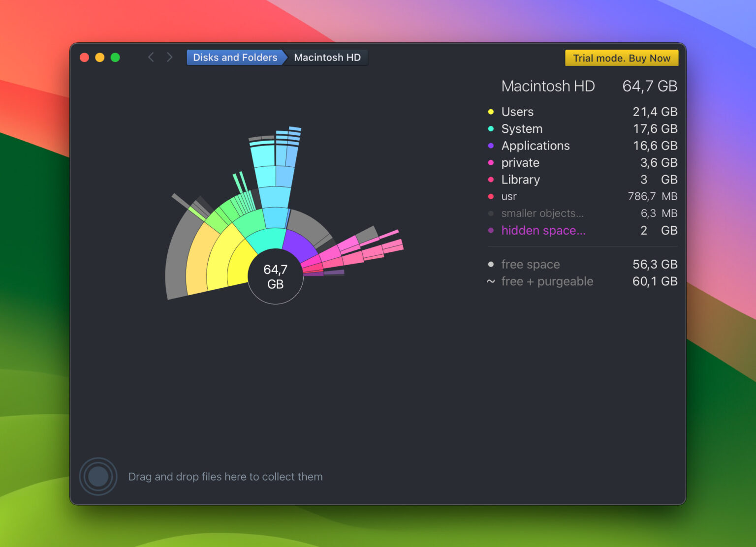Click the 64,7 GB center circle

[x=276, y=276]
